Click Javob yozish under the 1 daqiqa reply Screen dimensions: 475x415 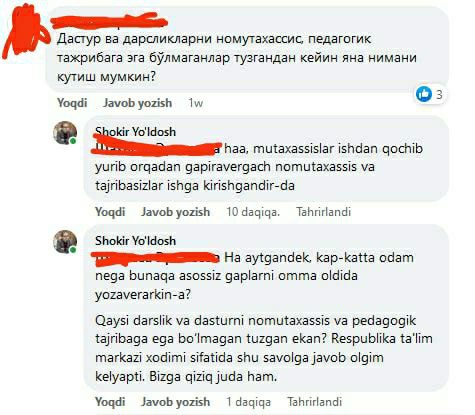point(175,402)
